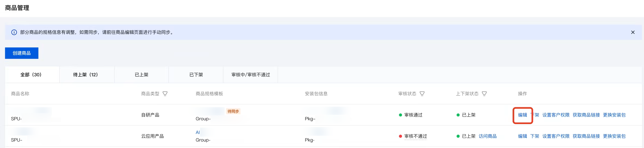Open the 审核中/审核不通过 tab
The image size is (644, 148).
tap(250, 75)
